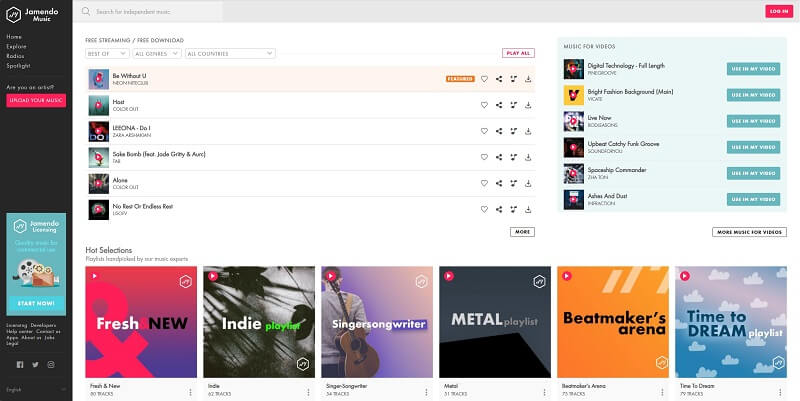The width and height of the screenshot is (800, 401).
Task: Open the English language selector
Action: click(36, 389)
